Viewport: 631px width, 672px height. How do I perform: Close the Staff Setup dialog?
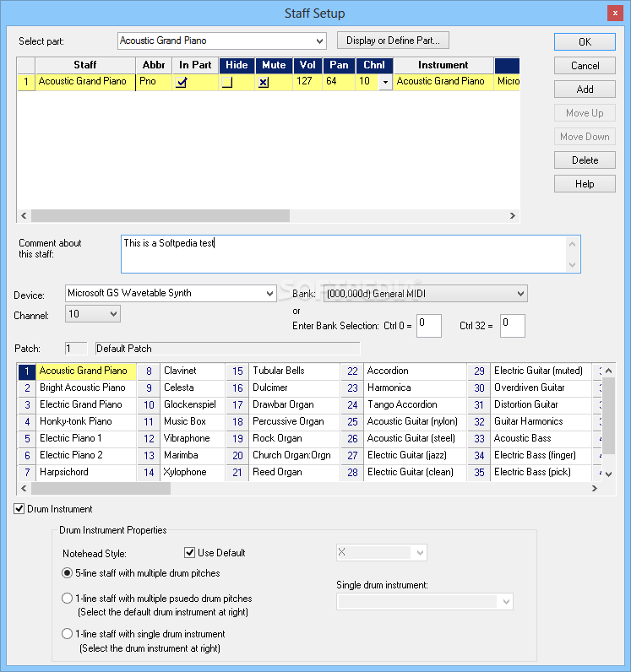(615, 13)
